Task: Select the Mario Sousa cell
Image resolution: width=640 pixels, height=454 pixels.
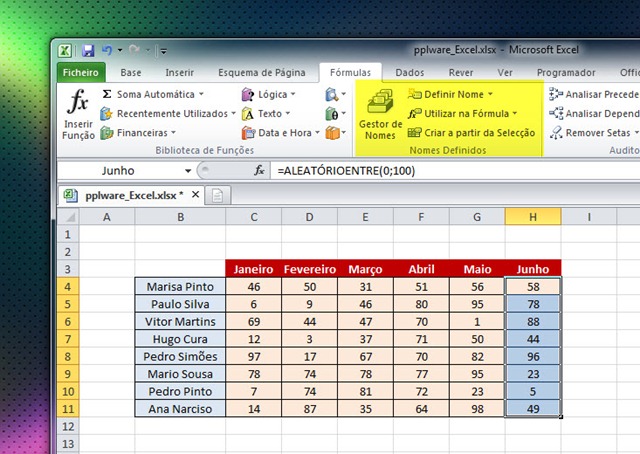Action: [x=180, y=374]
